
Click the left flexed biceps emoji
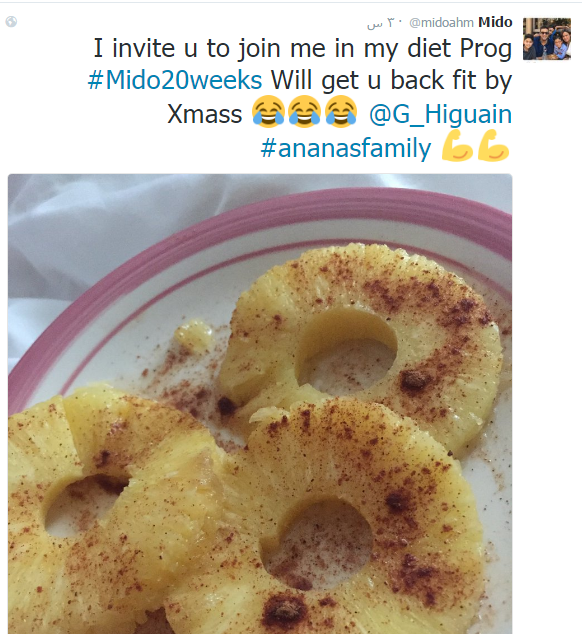457,146
